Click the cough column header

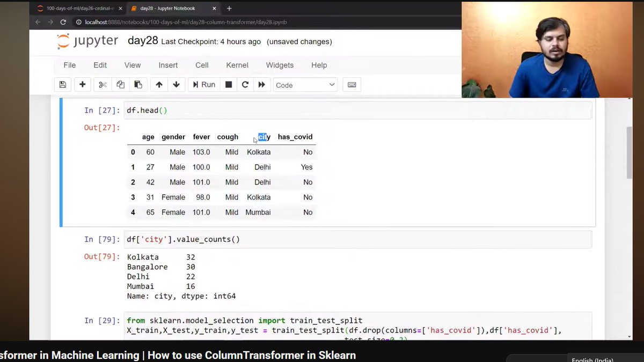click(x=228, y=137)
